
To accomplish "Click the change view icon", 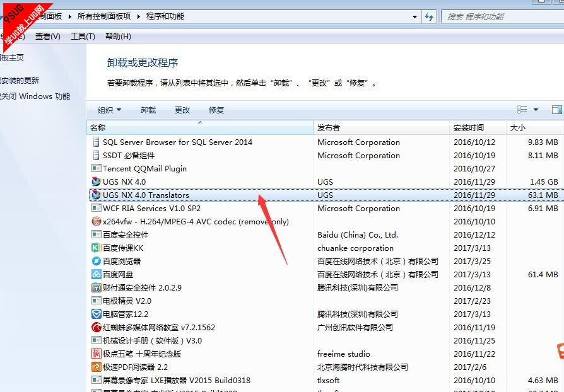I will 522,110.
